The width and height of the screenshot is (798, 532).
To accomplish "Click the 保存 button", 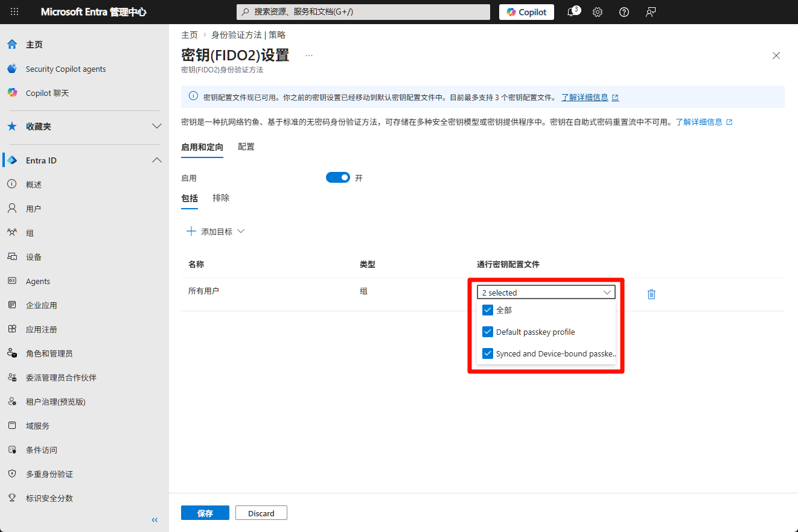I will click(205, 513).
